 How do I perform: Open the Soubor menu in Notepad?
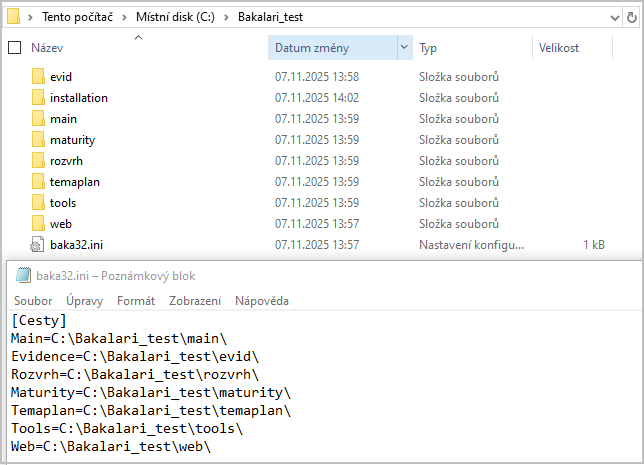point(33,301)
